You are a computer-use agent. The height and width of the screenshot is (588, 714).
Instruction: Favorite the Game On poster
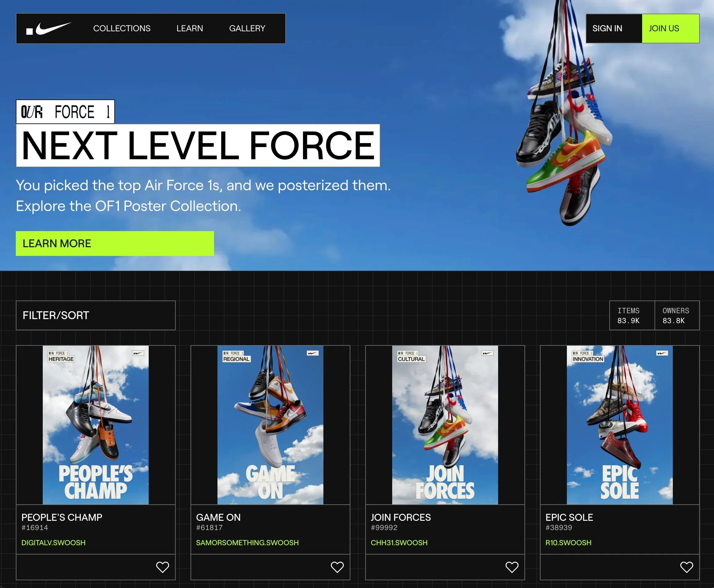337,567
